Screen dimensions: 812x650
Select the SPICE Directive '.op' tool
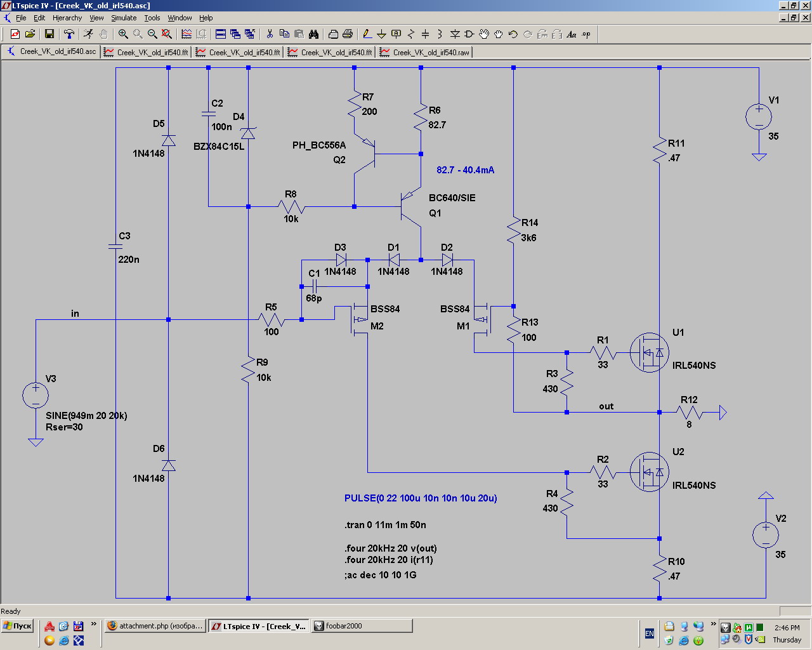point(586,34)
